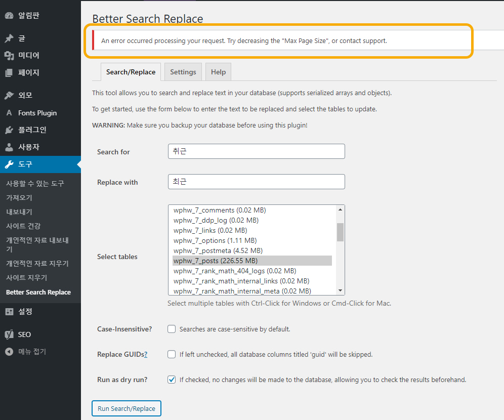Select wphw_7_comments table
The width and height of the screenshot is (504, 420).
click(252, 210)
